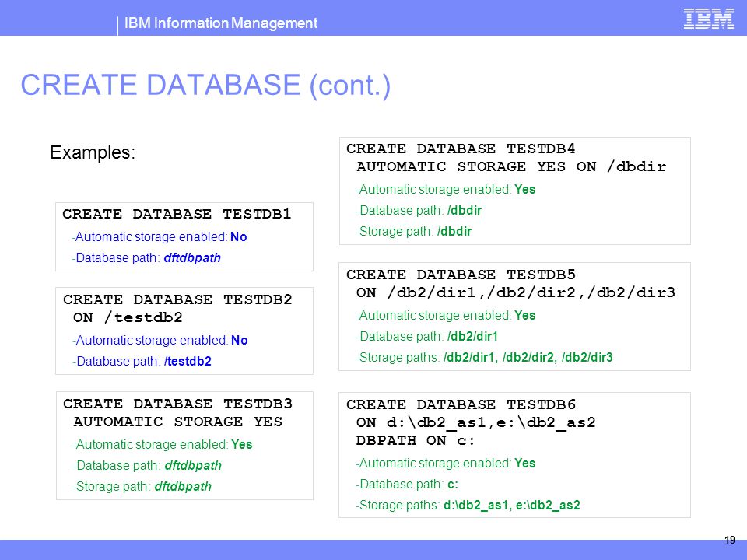
Task: Click 'Storage path: /dbdir' line
Action: pos(413,231)
